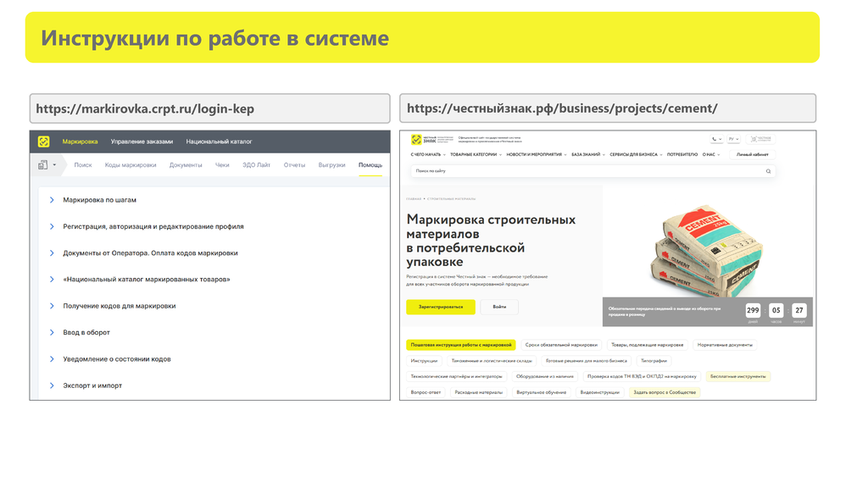
Task: Click the 'Поиск по сайту' search field
Action: click(x=585, y=171)
